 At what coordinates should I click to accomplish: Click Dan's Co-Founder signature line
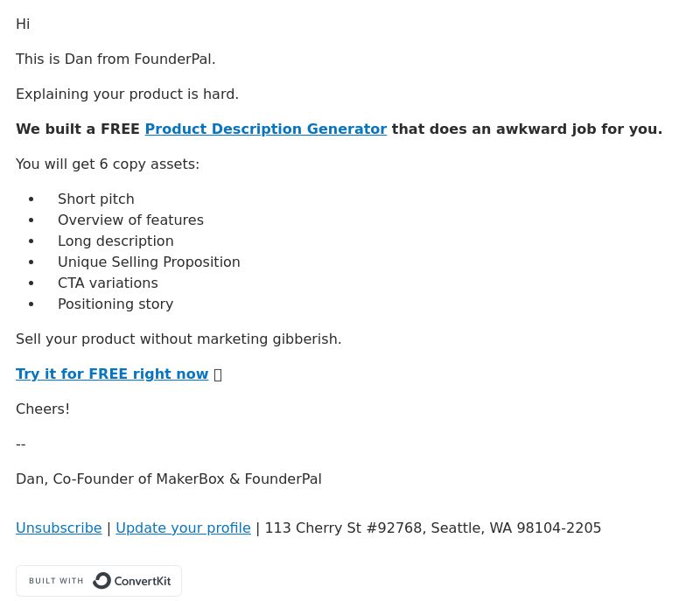click(x=169, y=479)
